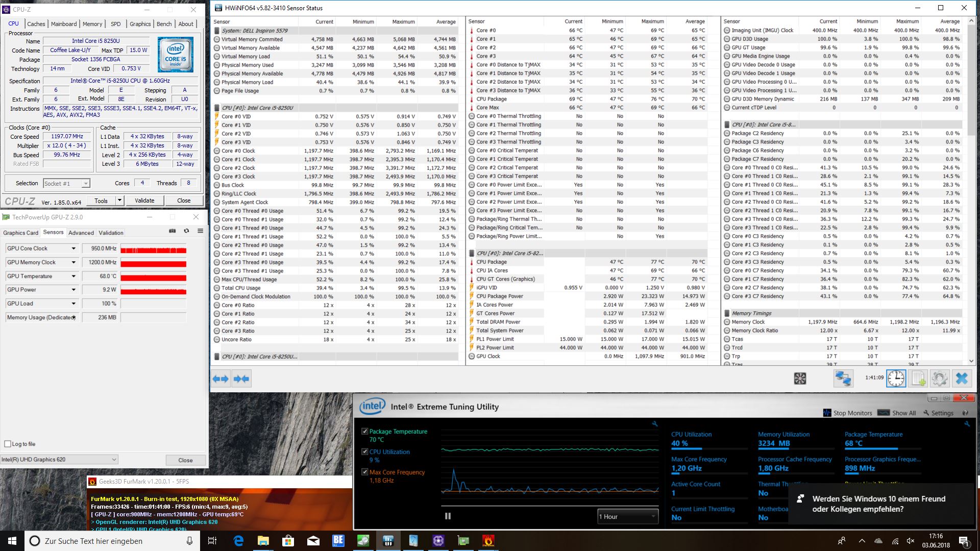Open Action Center notification icon
This screenshot has width=980, height=551.
pos(963,541)
